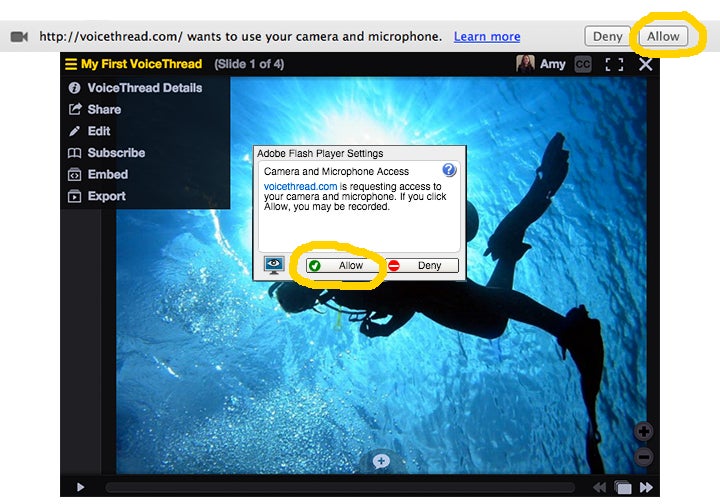Click the closed captions CC icon

coord(583,64)
